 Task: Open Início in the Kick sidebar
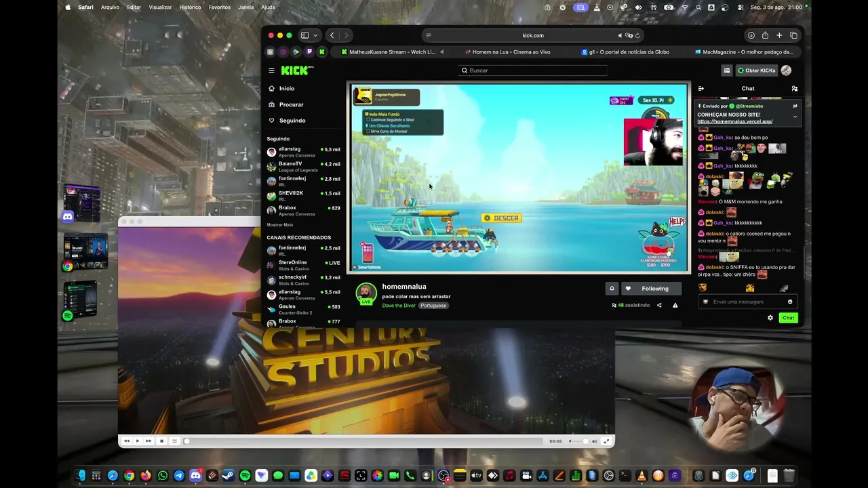pos(281,89)
